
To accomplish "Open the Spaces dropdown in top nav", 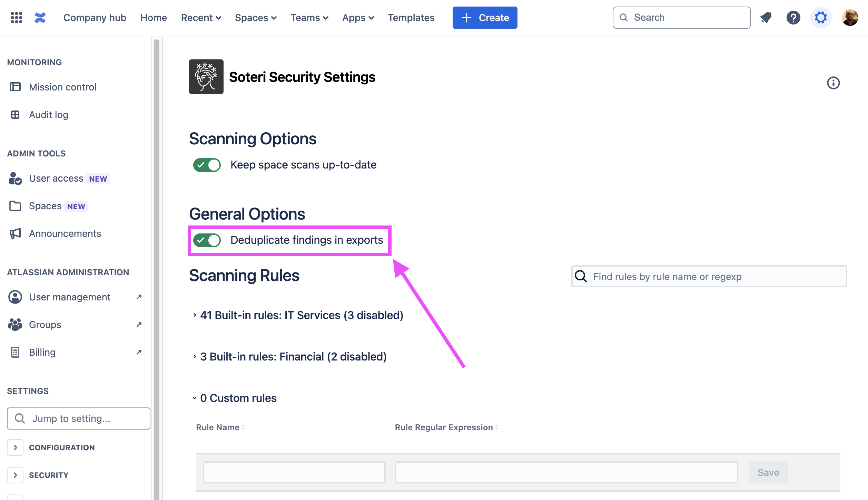I will click(x=256, y=18).
